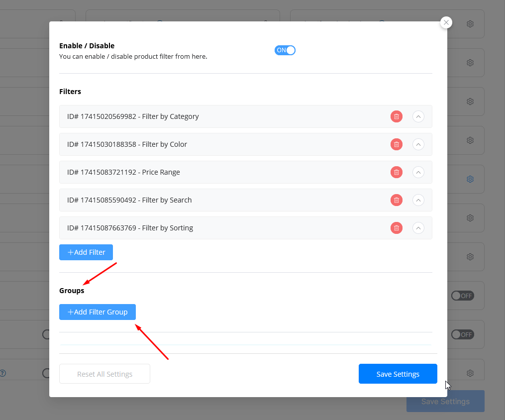Remove the Filter by Color filter
This screenshot has height=420, width=505.
396,144
